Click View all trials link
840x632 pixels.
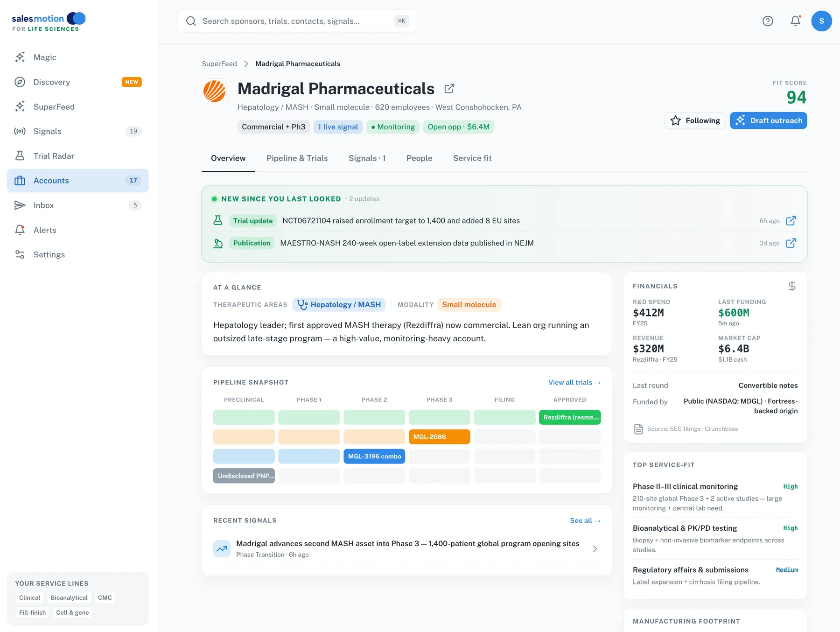pos(574,382)
